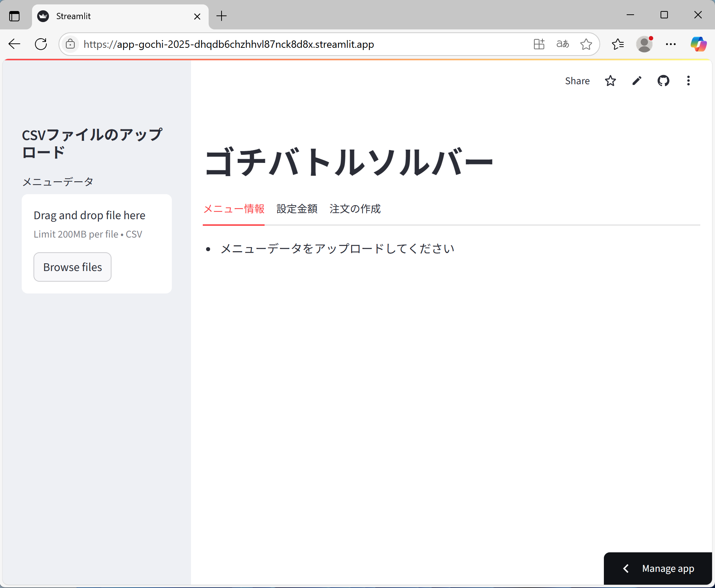Click the Drag and drop file area
The width and height of the screenshot is (715, 588).
pos(97,244)
